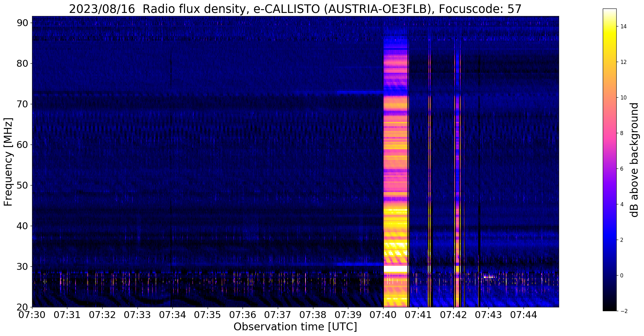644x336 pixels.
Task: Click the 07:33 time tick label
Action: [137, 315]
